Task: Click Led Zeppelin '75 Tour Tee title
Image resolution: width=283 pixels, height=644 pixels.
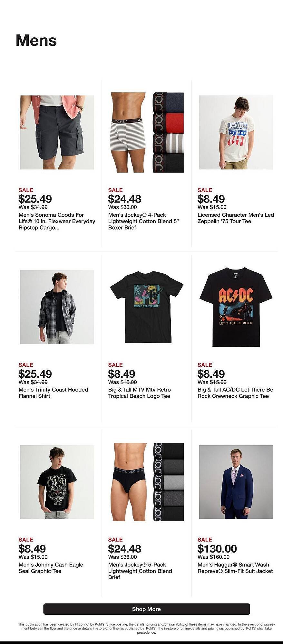Action: 236,218
